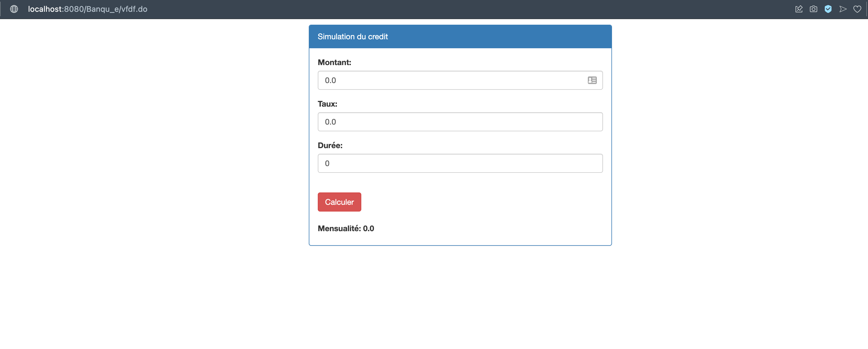The image size is (868, 349).
Task: Click the pin/share icon in the browser toolbar
Action: coord(799,9)
